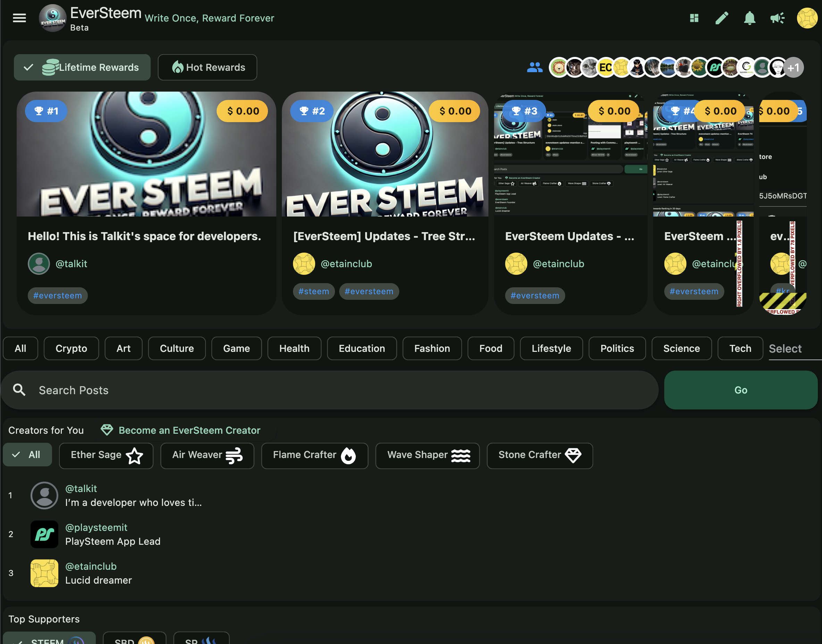Select the Ether Sage creator filter
Viewport: 822px width, 644px height.
point(106,456)
